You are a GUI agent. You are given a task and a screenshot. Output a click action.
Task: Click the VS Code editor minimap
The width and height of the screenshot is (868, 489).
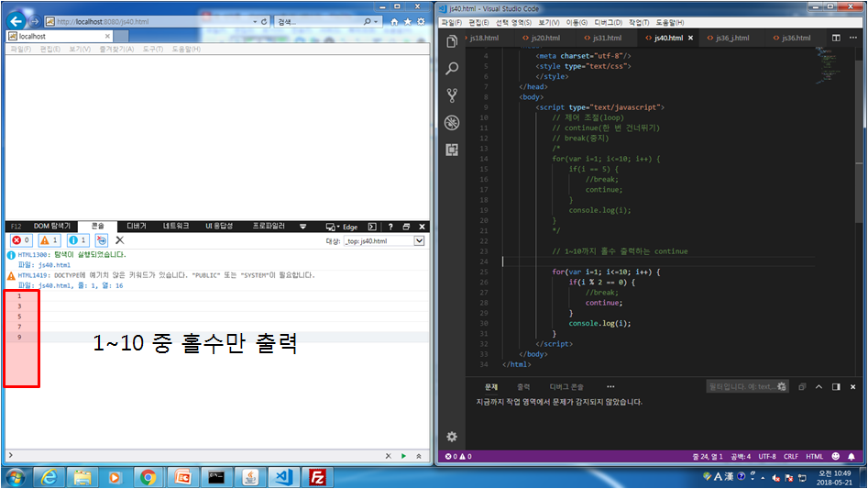(829, 65)
